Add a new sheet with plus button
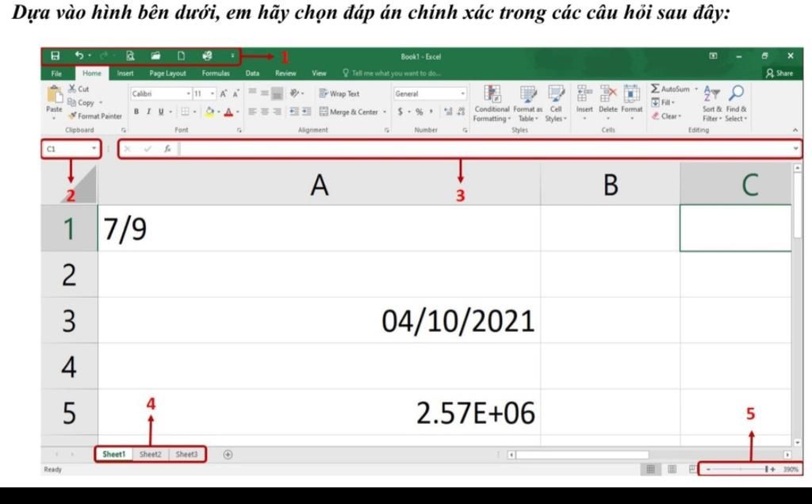The height and width of the screenshot is (504, 812). (x=228, y=454)
